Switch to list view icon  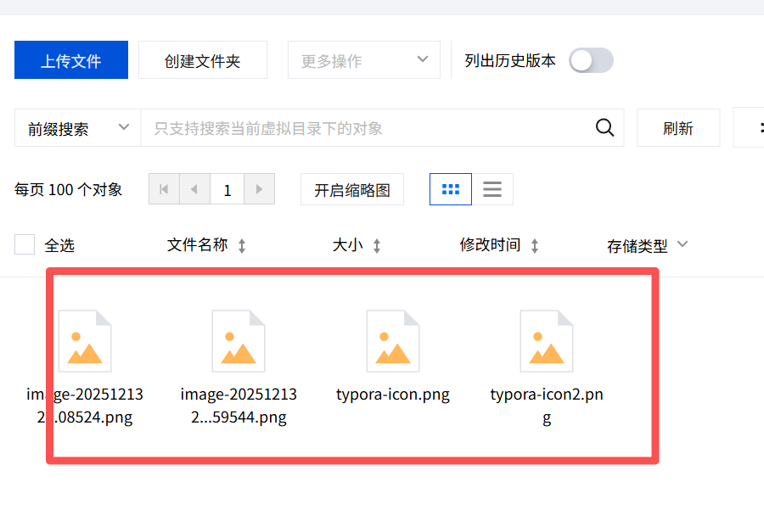click(492, 189)
